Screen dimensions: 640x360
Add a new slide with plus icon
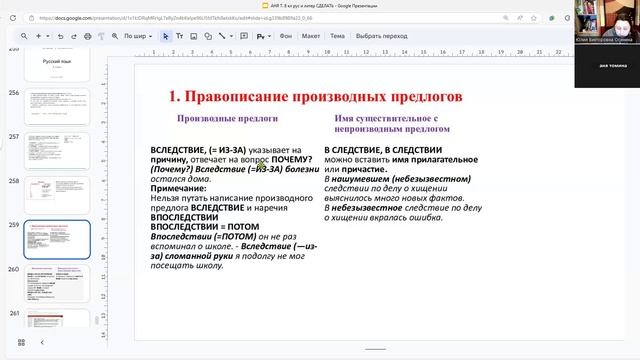coord(38,36)
